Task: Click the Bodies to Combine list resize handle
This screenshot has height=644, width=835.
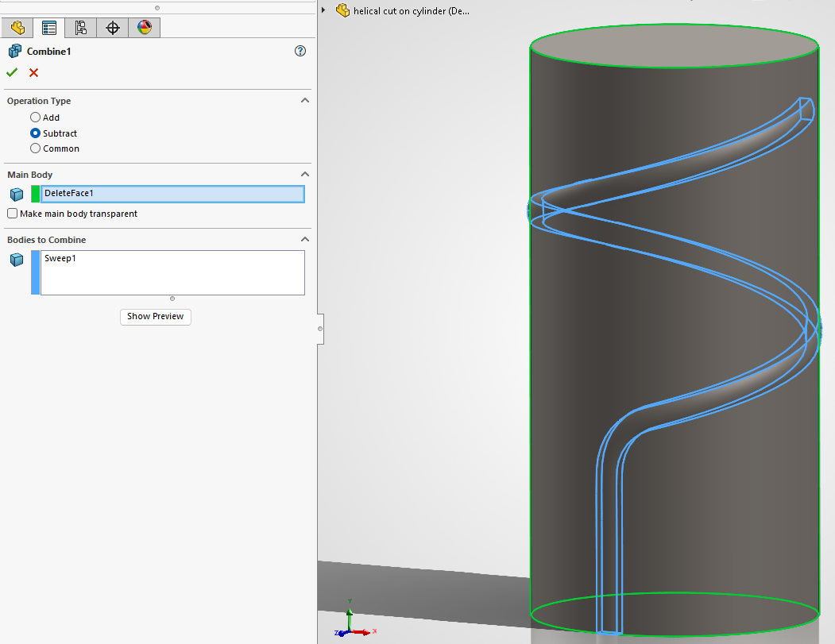Action: tap(172, 299)
